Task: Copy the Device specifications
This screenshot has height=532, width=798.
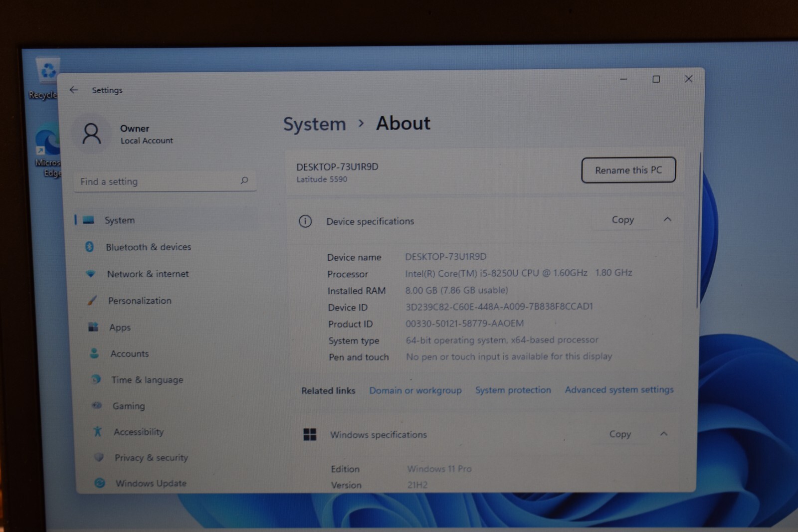Action: [623, 220]
